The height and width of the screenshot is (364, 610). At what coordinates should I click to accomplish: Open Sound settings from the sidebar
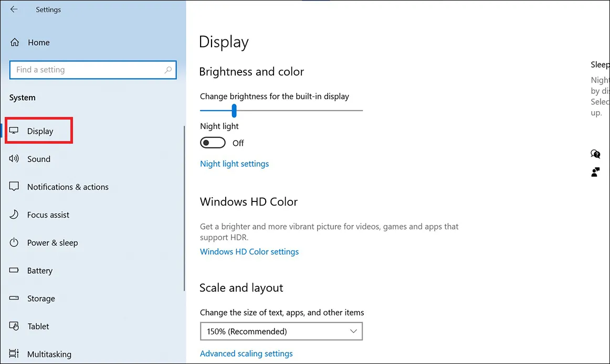pyautogui.click(x=39, y=159)
